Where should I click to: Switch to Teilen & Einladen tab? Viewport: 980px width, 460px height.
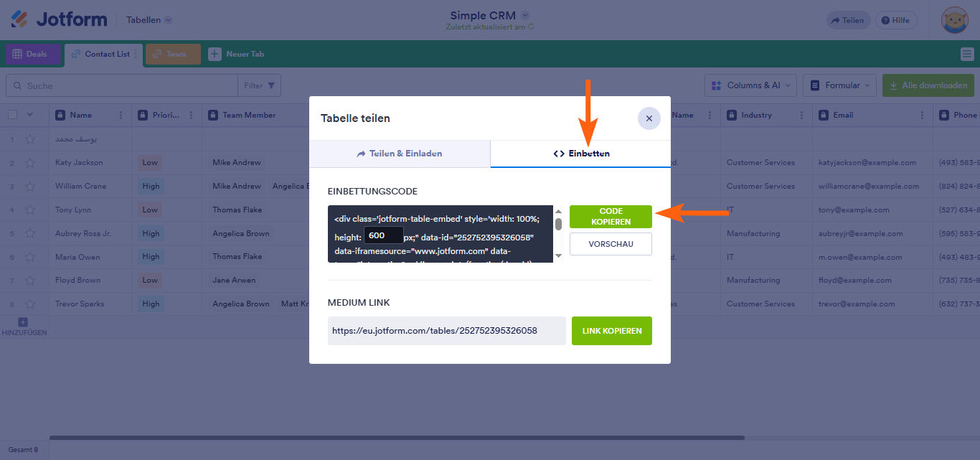click(x=400, y=154)
